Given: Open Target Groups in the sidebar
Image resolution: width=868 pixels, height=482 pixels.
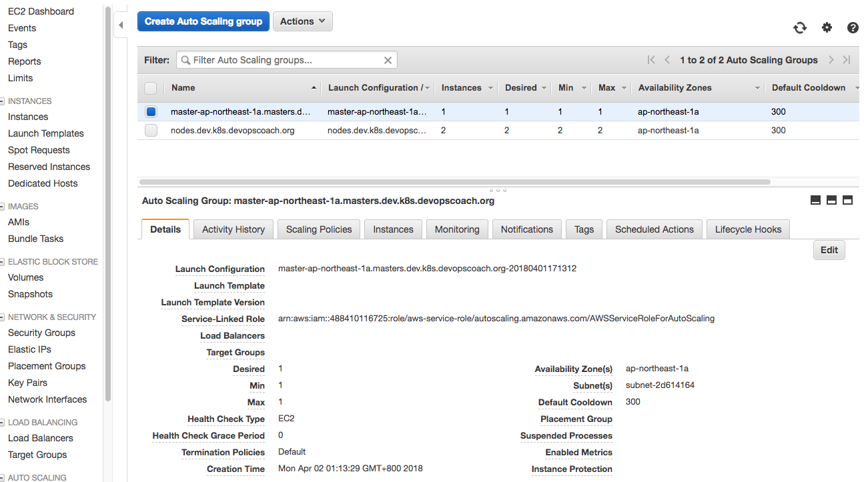Looking at the screenshot, I should click(x=37, y=455).
